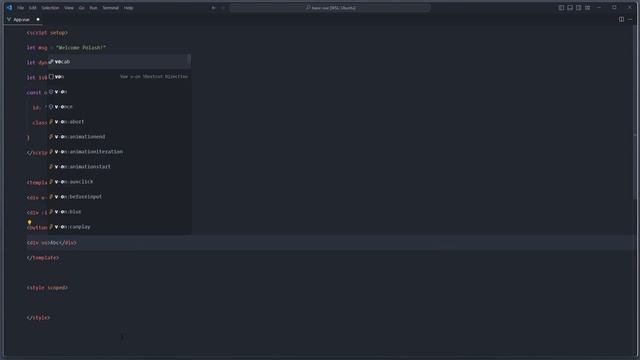The width and height of the screenshot is (640, 360).
Task: Open the Selection menu
Action: 50,8
